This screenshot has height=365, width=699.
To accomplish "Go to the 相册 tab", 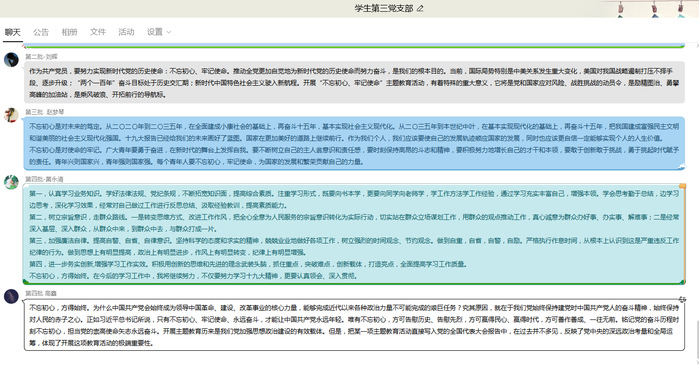I will pyautogui.click(x=69, y=32).
